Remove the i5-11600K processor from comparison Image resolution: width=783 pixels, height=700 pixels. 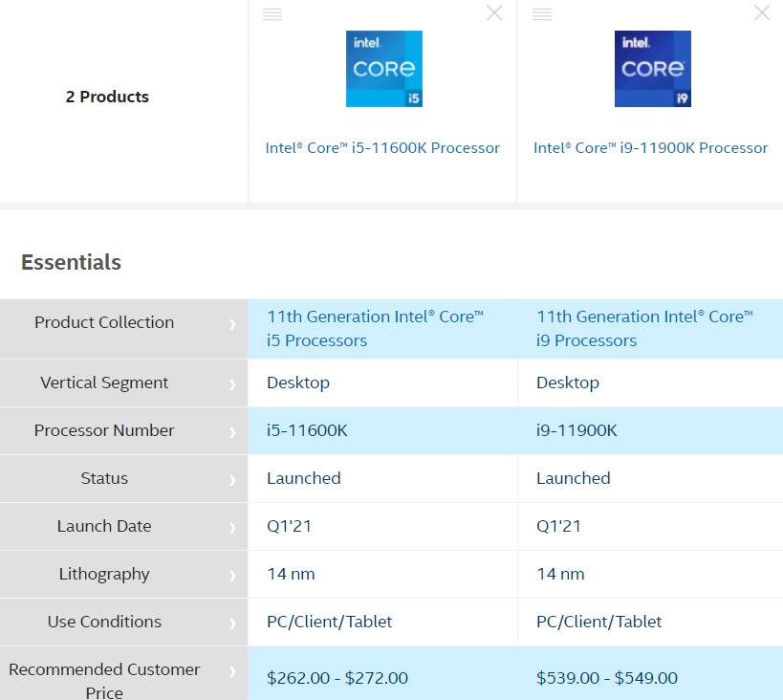494,13
